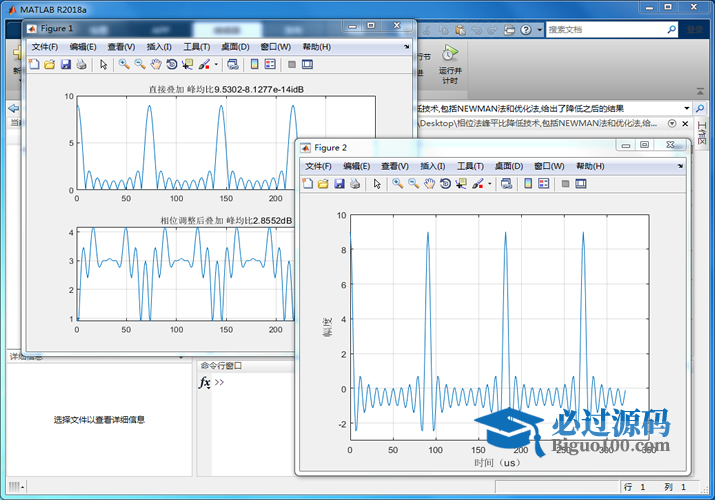Print Figure 2 with the printer icon
This screenshot has width=715, height=500.
[x=355, y=184]
